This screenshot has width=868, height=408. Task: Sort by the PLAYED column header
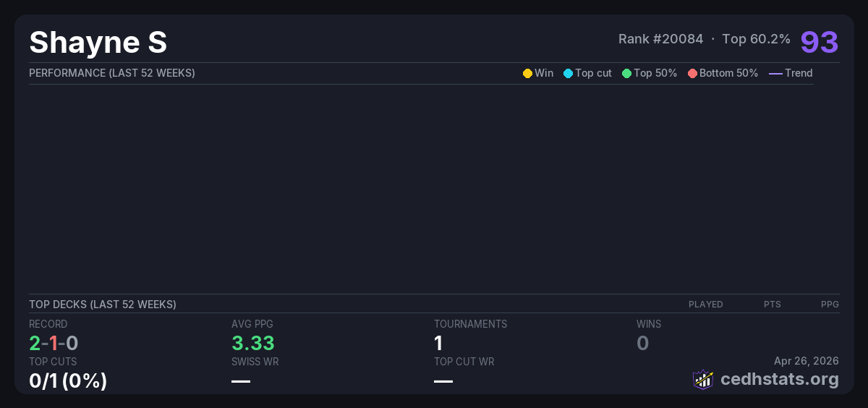pos(705,305)
